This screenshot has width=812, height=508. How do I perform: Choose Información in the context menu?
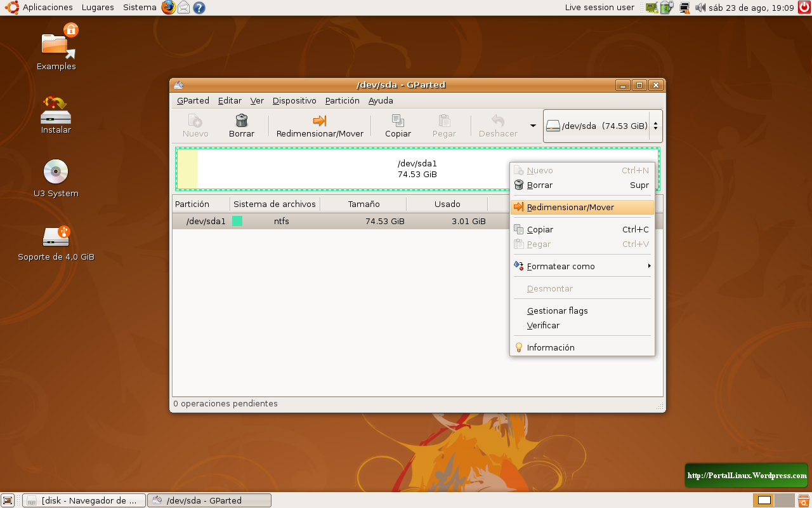tap(582, 347)
